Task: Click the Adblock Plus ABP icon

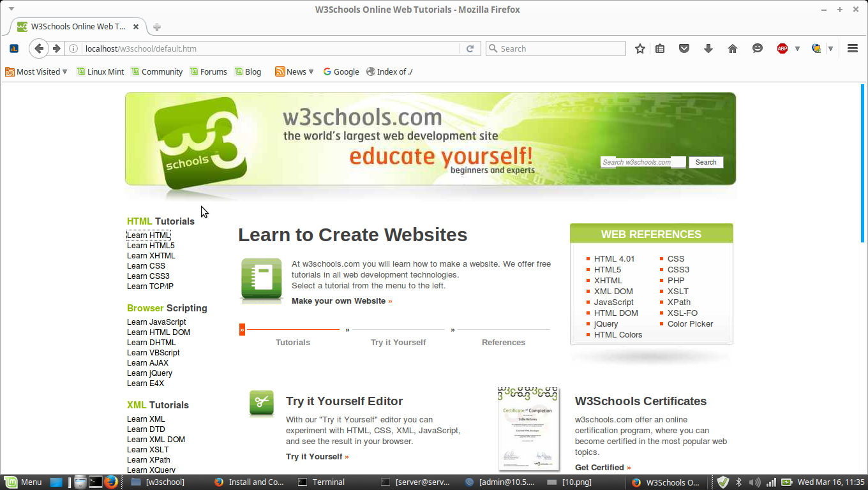Action: (782, 48)
